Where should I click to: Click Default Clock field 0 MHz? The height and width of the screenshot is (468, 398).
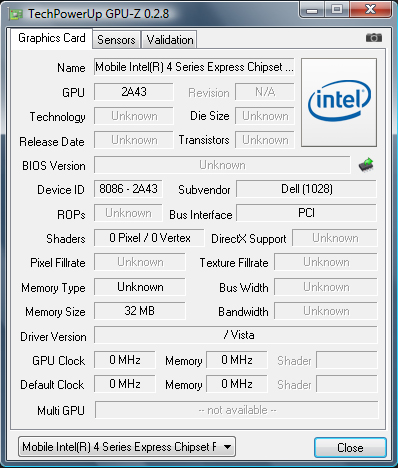click(x=125, y=384)
